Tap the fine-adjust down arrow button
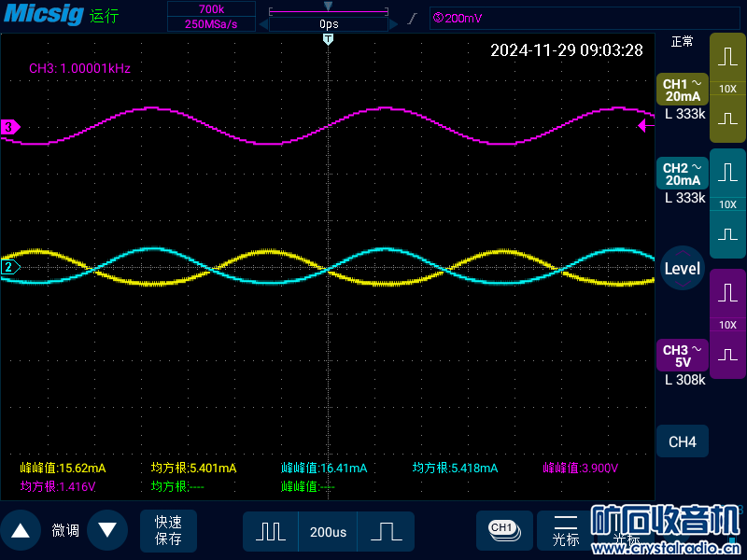747x560 pixels. pyautogui.click(x=107, y=530)
